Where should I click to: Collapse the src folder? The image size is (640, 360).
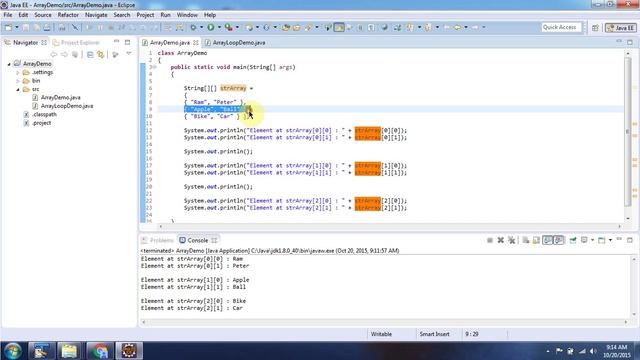pyautogui.click(x=18, y=89)
